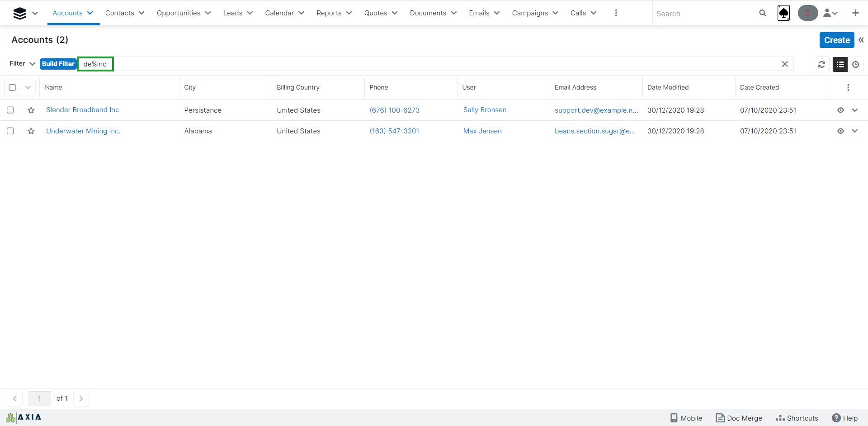Preview Underwater Mining Inc. with the eye icon
Viewport: 868px width, 426px height.
coord(840,131)
